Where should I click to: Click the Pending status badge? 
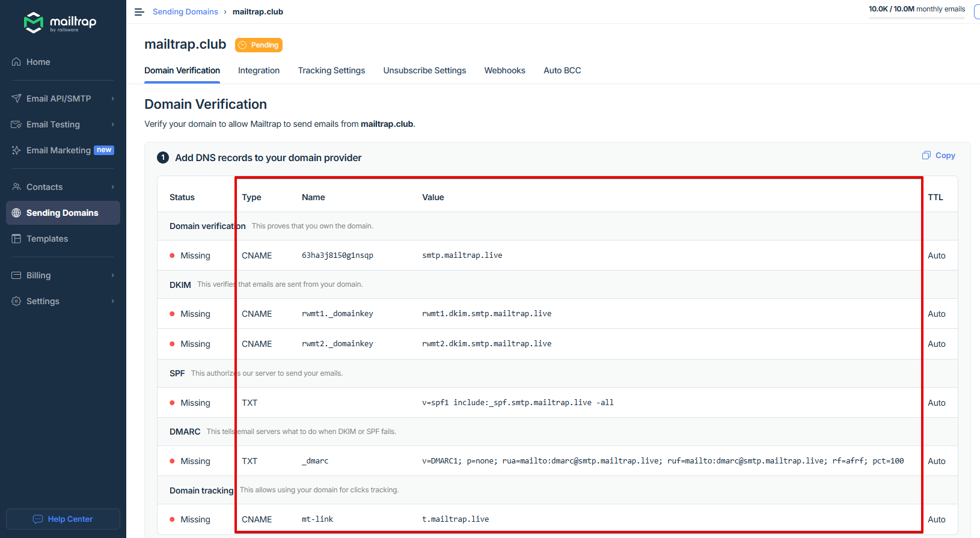(259, 45)
